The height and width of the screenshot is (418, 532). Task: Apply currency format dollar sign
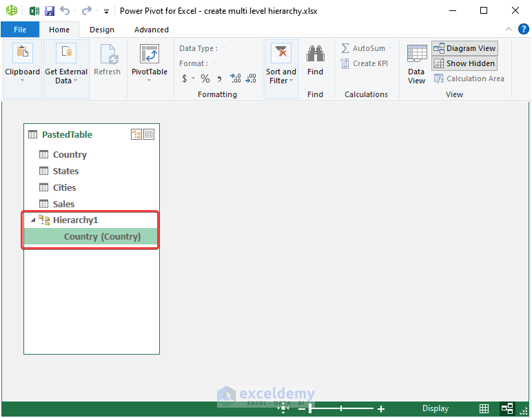[184, 79]
